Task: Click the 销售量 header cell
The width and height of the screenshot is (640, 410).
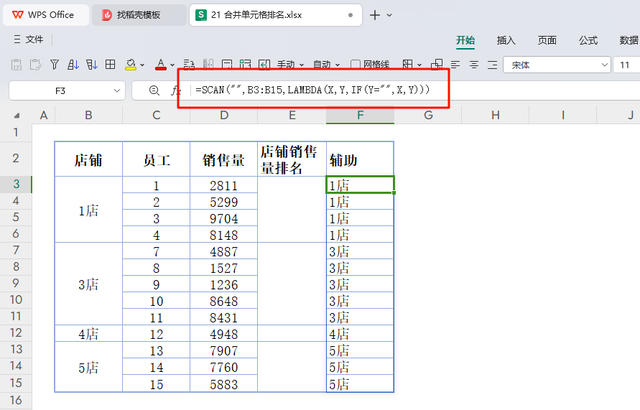Action: click(x=224, y=159)
